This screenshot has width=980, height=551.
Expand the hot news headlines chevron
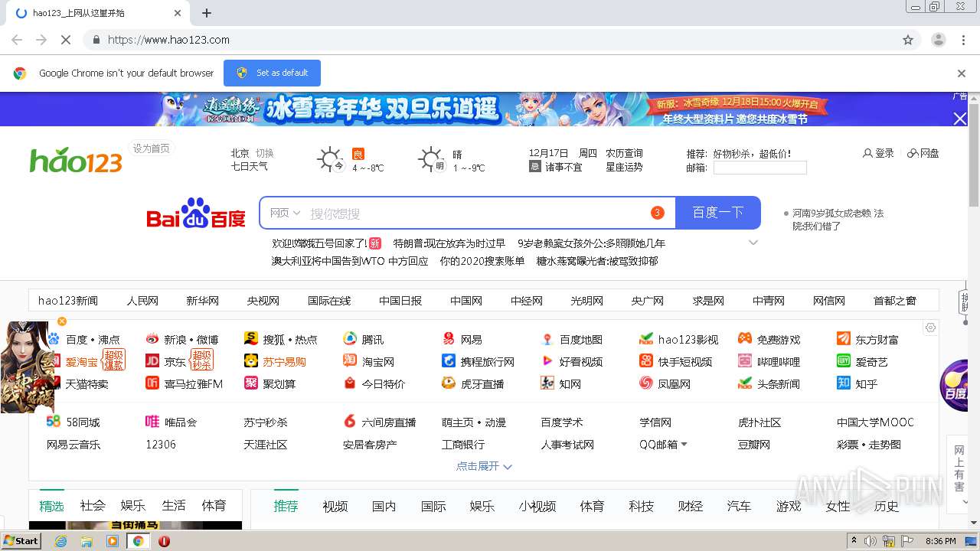pyautogui.click(x=753, y=243)
